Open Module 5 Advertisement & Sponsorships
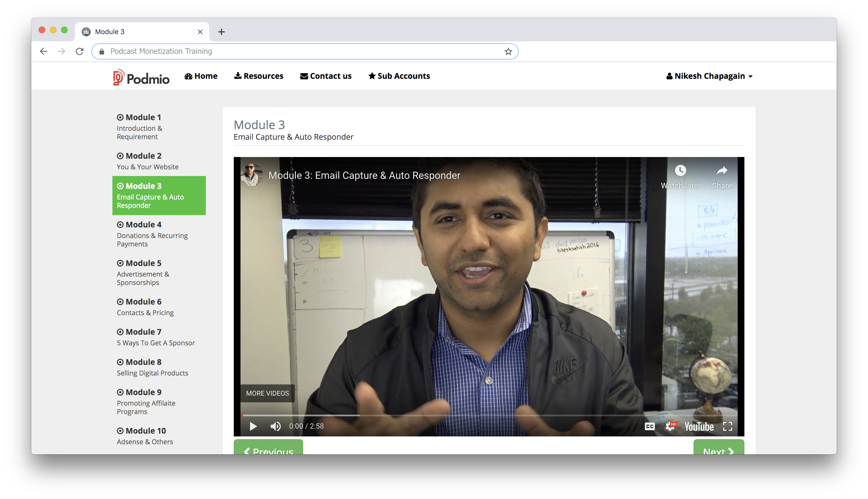 tap(159, 272)
